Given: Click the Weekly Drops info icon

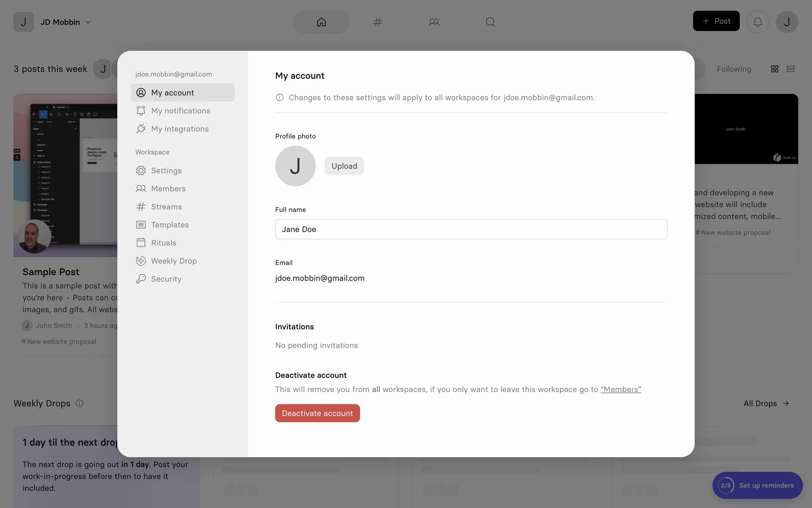Looking at the screenshot, I should pyautogui.click(x=80, y=403).
